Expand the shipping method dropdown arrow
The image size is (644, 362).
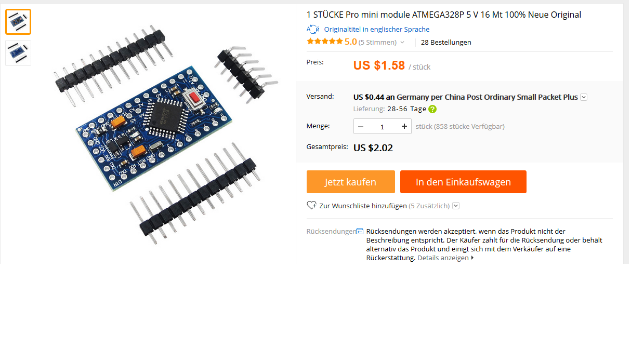584,97
